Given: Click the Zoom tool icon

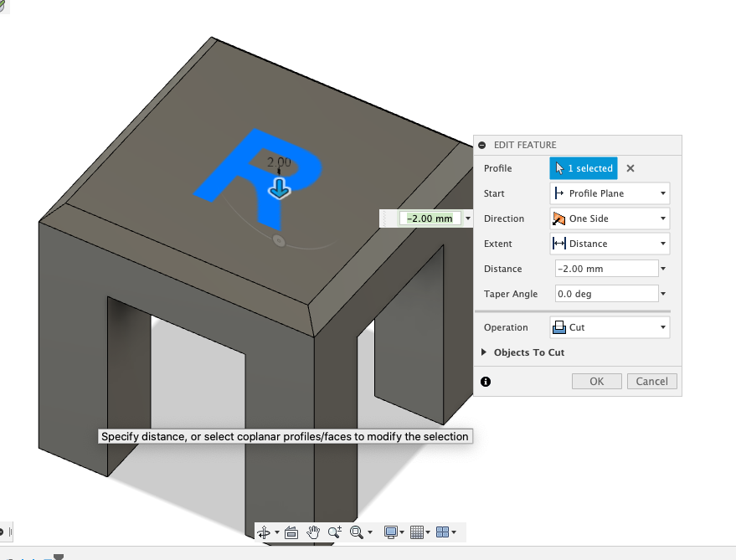Looking at the screenshot, I should point(335,532).
